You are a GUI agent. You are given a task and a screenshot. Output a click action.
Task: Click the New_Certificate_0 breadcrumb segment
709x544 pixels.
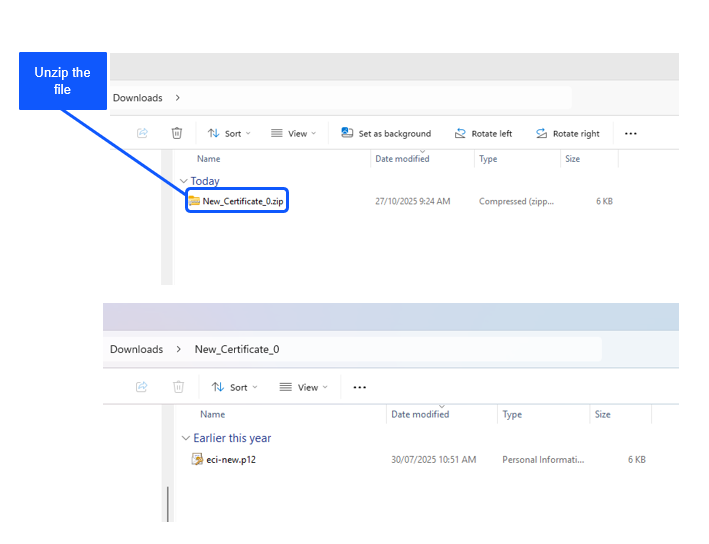(237, 349)
